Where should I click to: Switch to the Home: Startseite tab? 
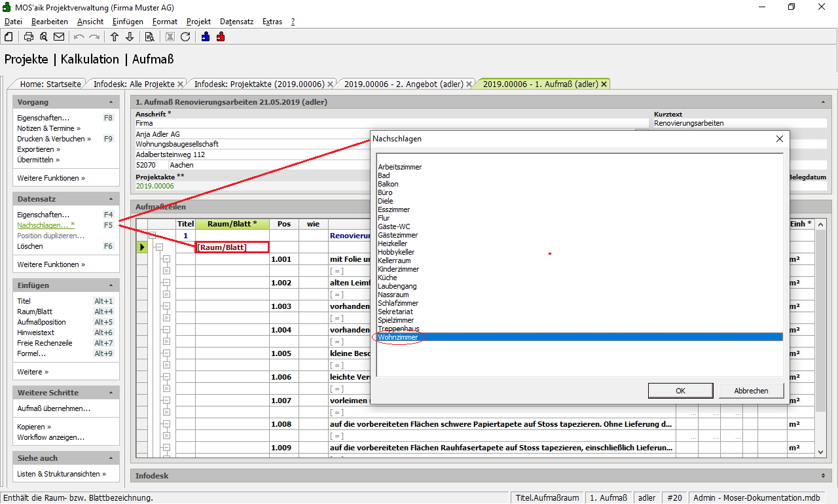[50, 84]
